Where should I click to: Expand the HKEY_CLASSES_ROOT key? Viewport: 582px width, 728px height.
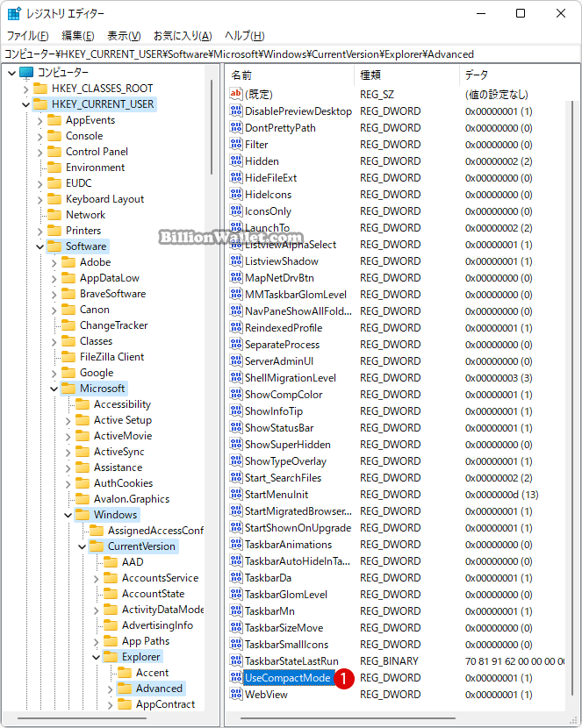[26, 89]
